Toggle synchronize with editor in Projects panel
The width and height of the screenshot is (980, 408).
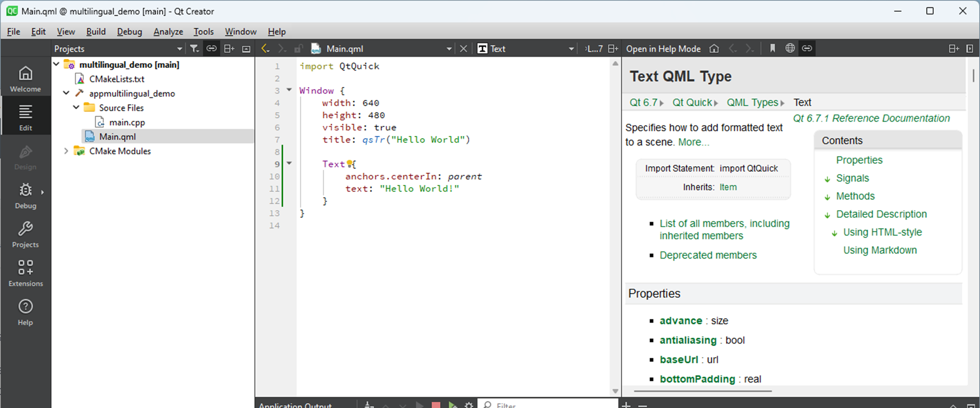click(x=212, y=48)
